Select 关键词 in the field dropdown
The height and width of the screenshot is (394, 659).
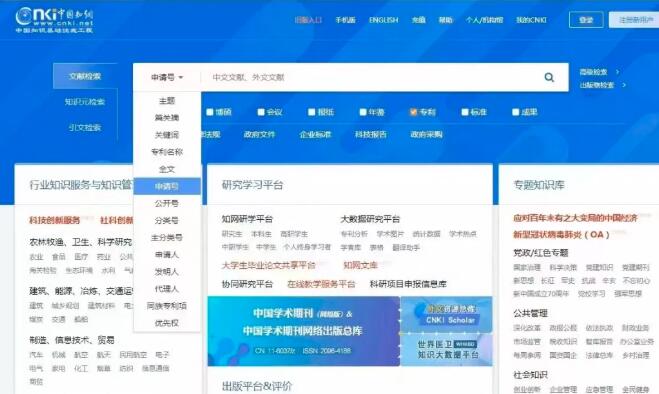[x=167, y=135]
